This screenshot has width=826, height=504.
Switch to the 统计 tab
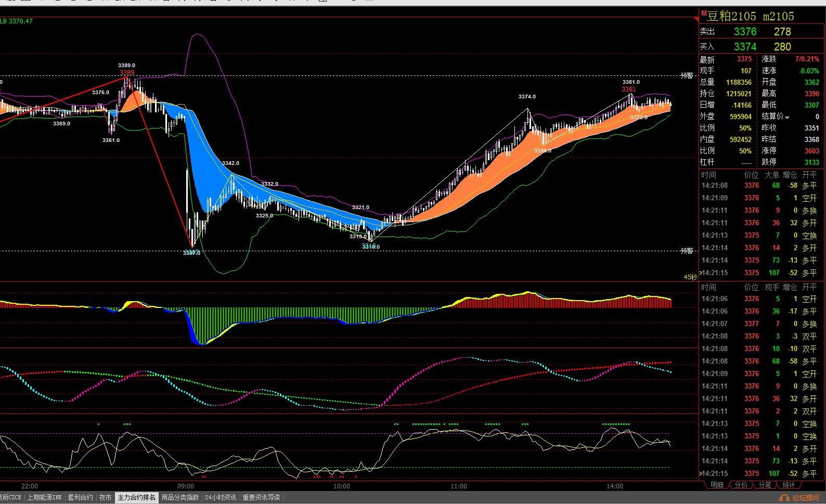tap(789, 485)
